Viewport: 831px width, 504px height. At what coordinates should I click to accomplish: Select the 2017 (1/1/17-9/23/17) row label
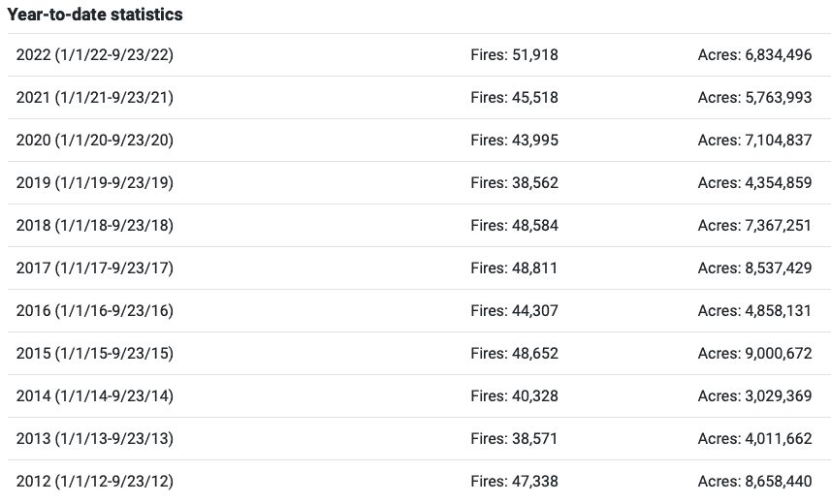(x=95, y=268)
